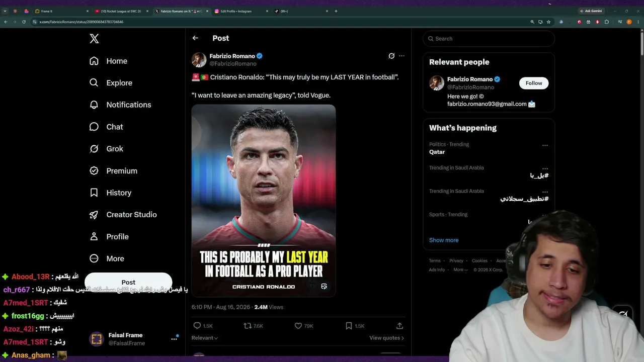Click the install app icon in address bar
The width and height of the screenshot is (644, 362).
(x=540, y=22)
